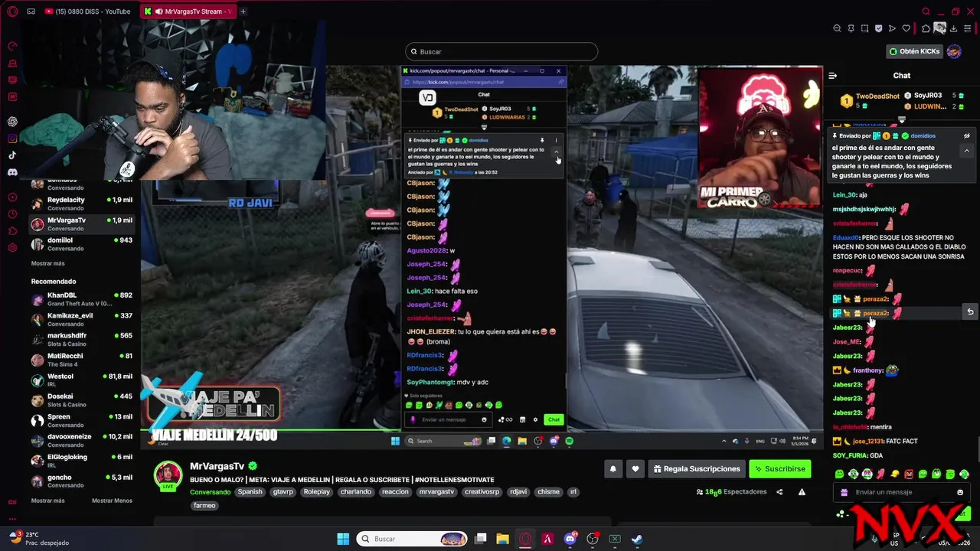
Task: Open a new browser tab
Action: (x=243, y=11)
